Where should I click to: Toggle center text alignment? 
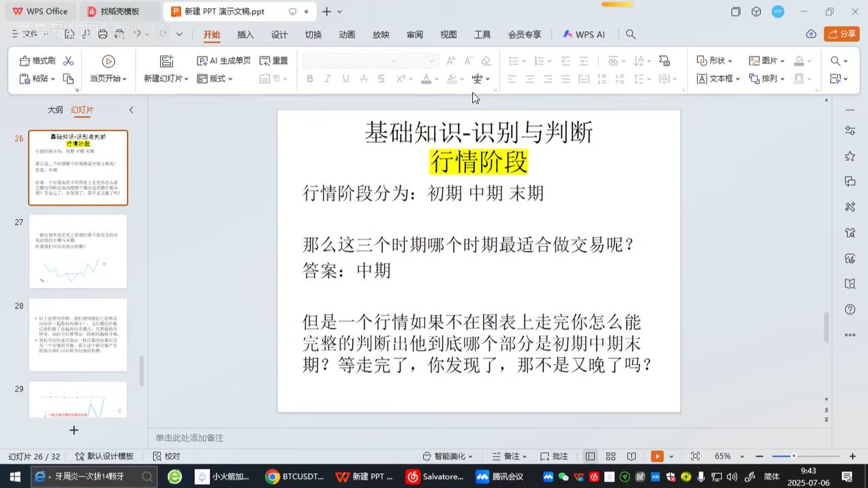tap(530, 79)
